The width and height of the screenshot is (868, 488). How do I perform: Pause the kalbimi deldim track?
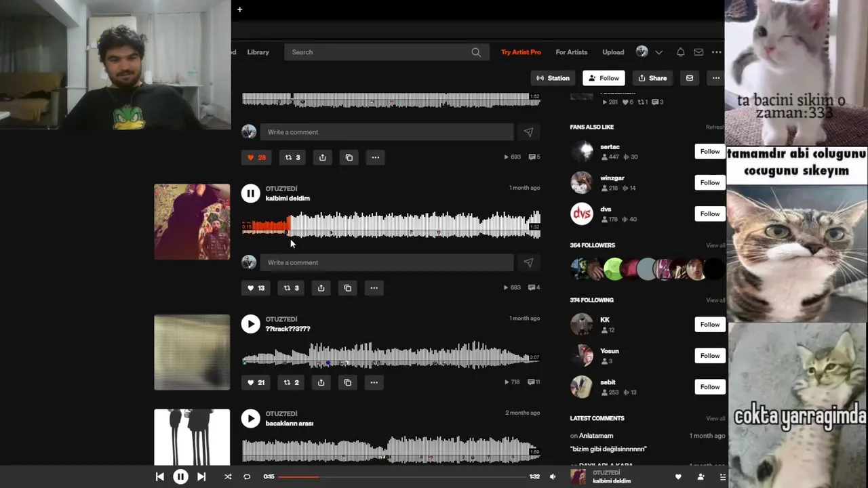point(250,193)
